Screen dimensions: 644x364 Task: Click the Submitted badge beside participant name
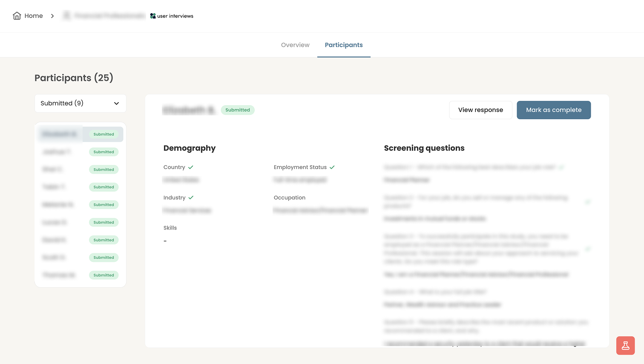(x=238, y=110)
